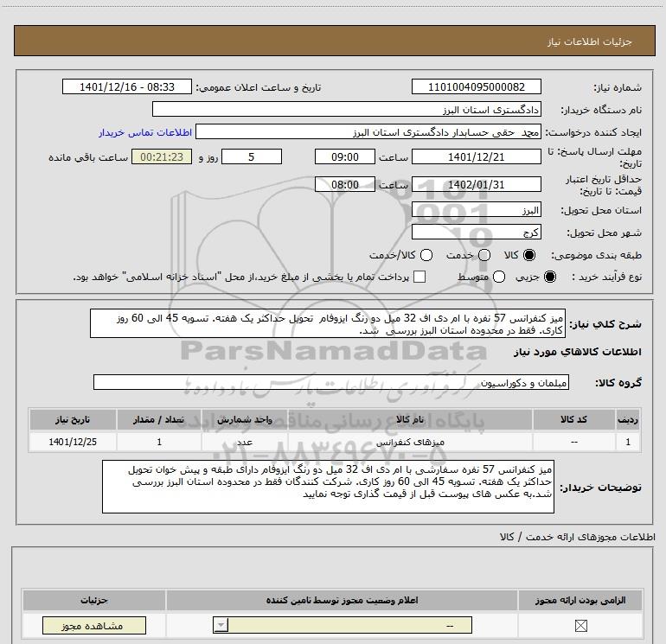Click the deadline date field 1401/12/21

[x=476, y=156]
